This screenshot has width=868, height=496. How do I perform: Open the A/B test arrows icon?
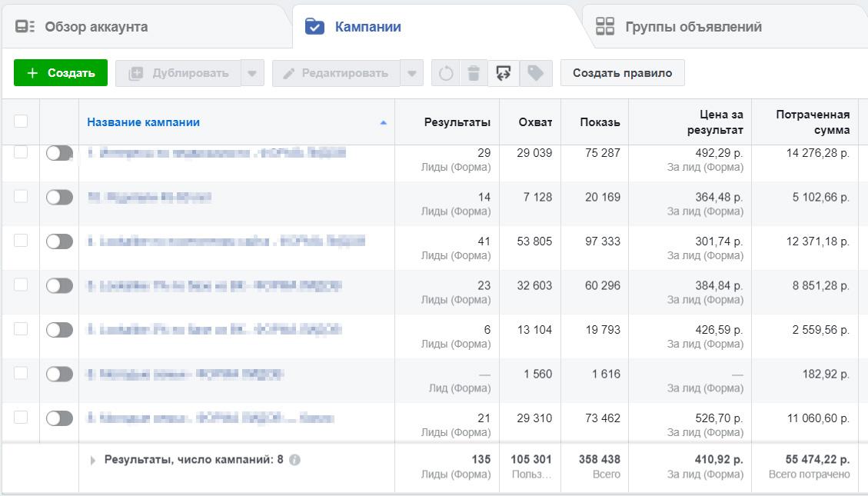502,73
